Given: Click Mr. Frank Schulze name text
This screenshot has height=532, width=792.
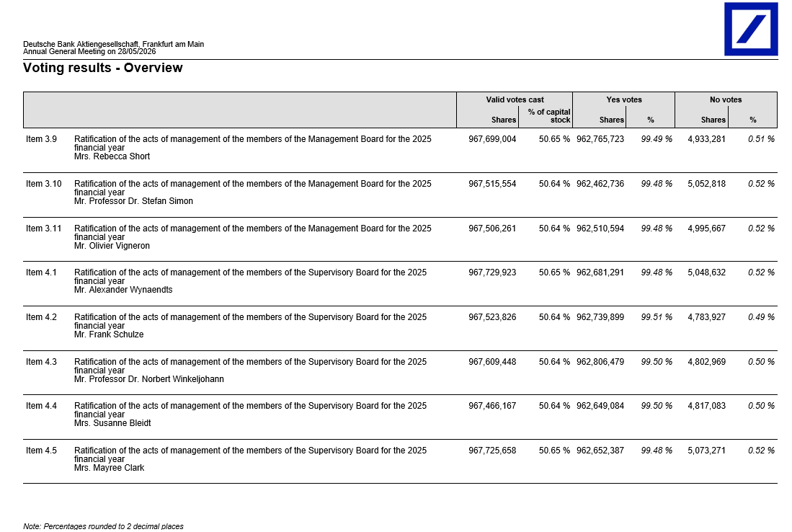Looking at the screenshot, I should 109,334.
